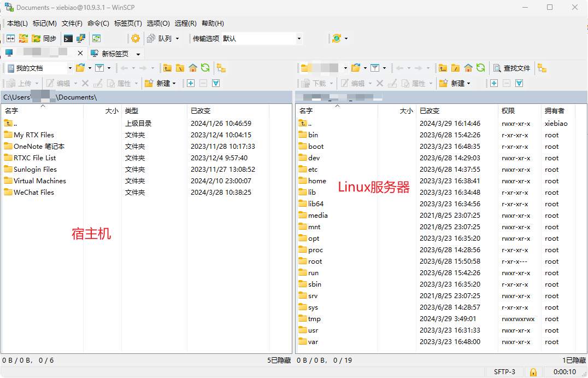Select the Virtual Machines local folder
588x378 pixels.
pyautogui.click(x=39, y=181)
